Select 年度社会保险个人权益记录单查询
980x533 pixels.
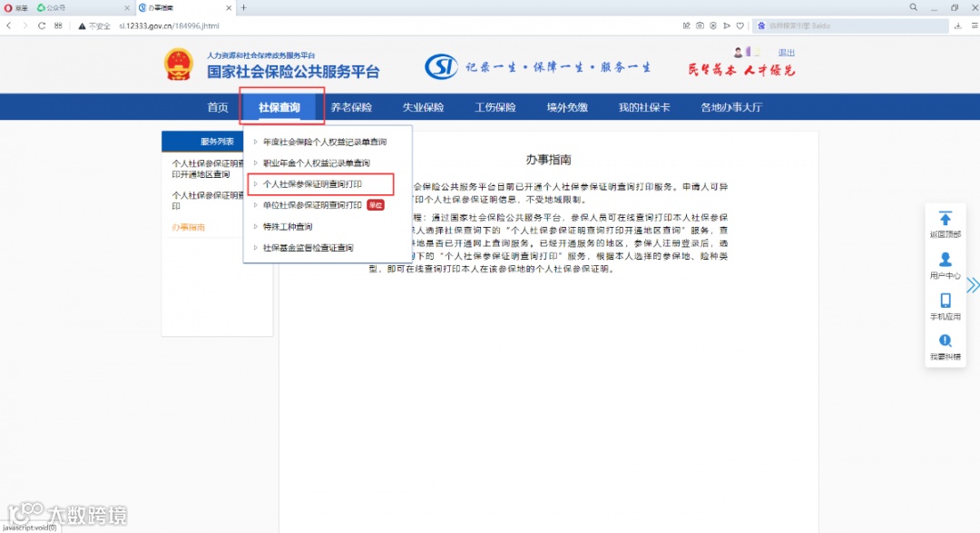point(324,142)
